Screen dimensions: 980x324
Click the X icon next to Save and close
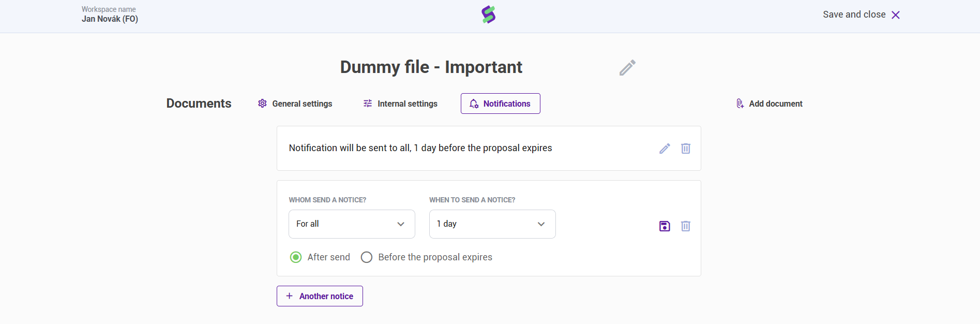coord(896,15)
